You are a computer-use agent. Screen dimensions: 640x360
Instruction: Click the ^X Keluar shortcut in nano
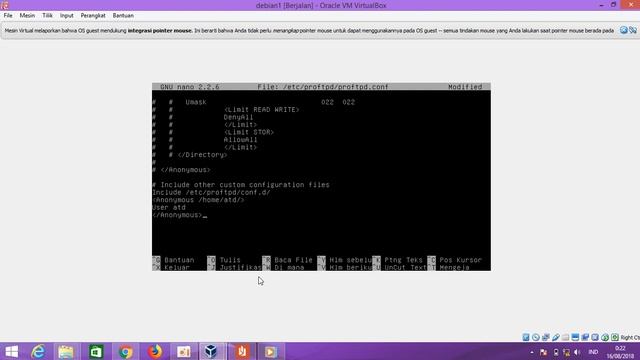[171, 267]
